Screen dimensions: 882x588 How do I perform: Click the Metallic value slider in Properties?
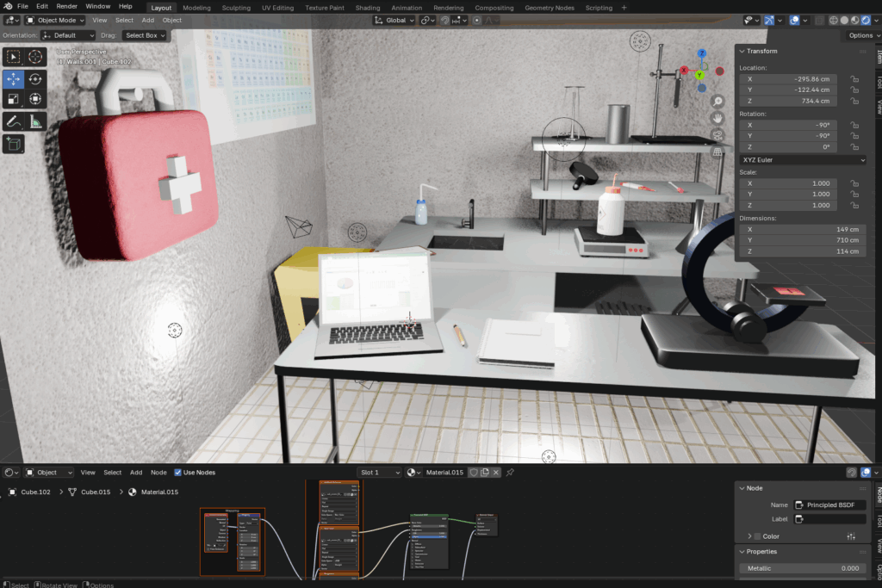(x=801, y=568)
